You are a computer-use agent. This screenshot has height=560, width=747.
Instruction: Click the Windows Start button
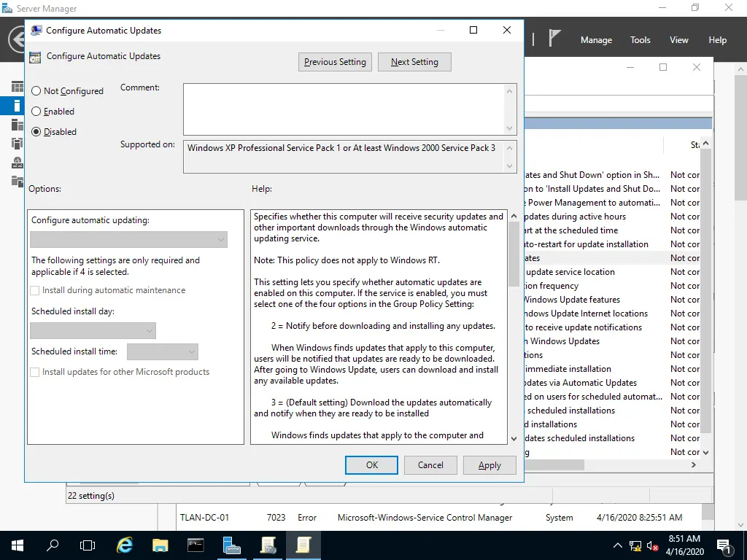tap(17, 545)
